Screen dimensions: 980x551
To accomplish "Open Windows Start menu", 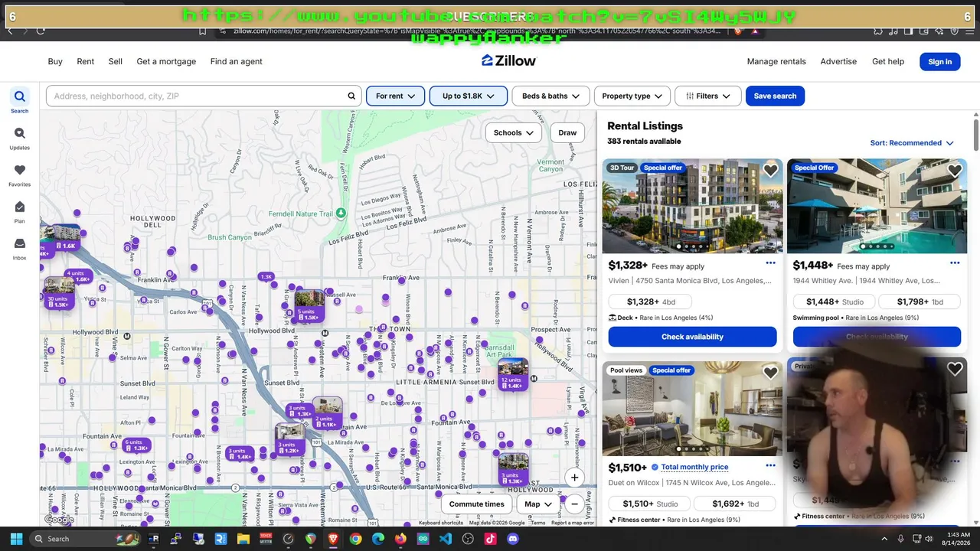I will pyautogui.click(x=16, y=539).
